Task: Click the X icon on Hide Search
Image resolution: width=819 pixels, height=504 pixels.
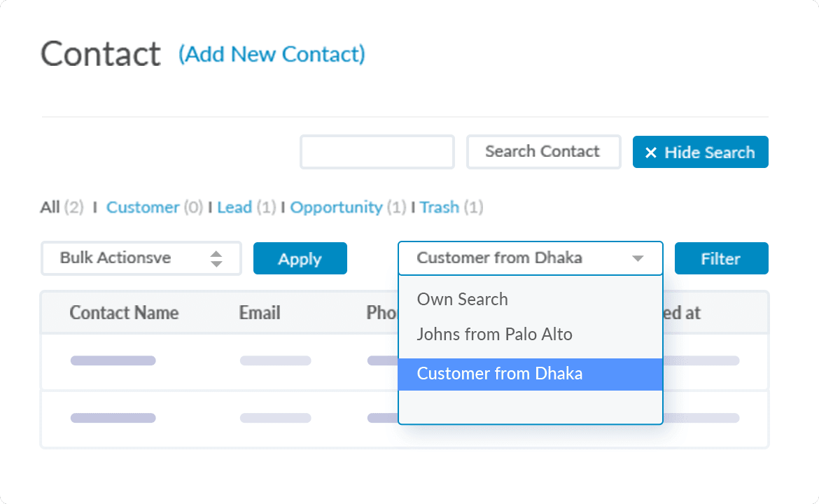Action: 650,152
